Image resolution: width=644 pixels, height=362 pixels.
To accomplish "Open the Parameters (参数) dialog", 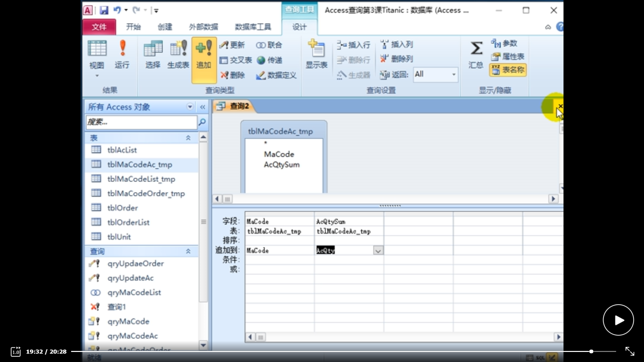I will 504,43.
